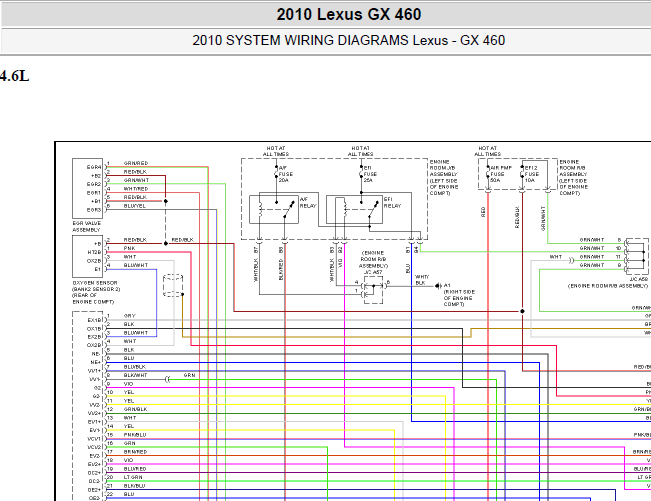The height and width of the screenshot is (501, 651).
Task: Click the "BLU/YEL" wire label on EGR3 row
Action: click(135, 206)
